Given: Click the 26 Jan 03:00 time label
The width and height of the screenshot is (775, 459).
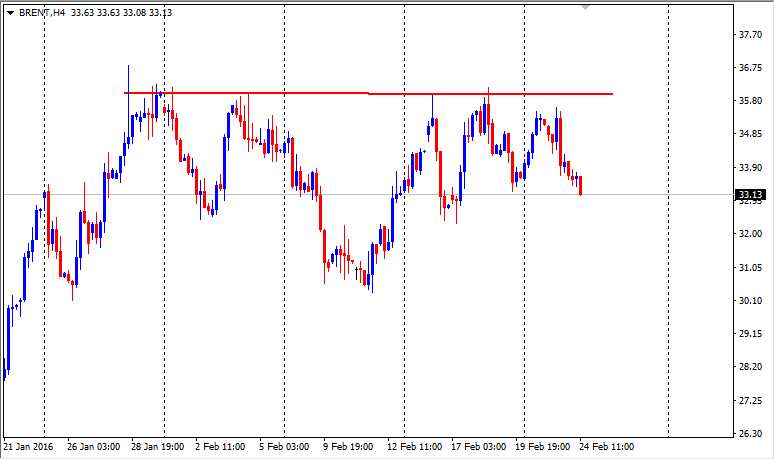Looking at the screenshot, I should pos(93,447).
